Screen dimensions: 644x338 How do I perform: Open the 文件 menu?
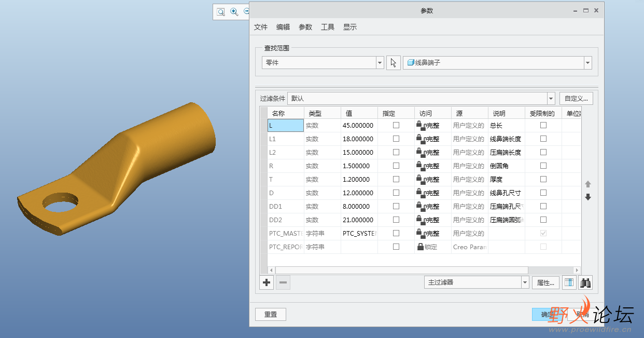(x=261, y=27)
